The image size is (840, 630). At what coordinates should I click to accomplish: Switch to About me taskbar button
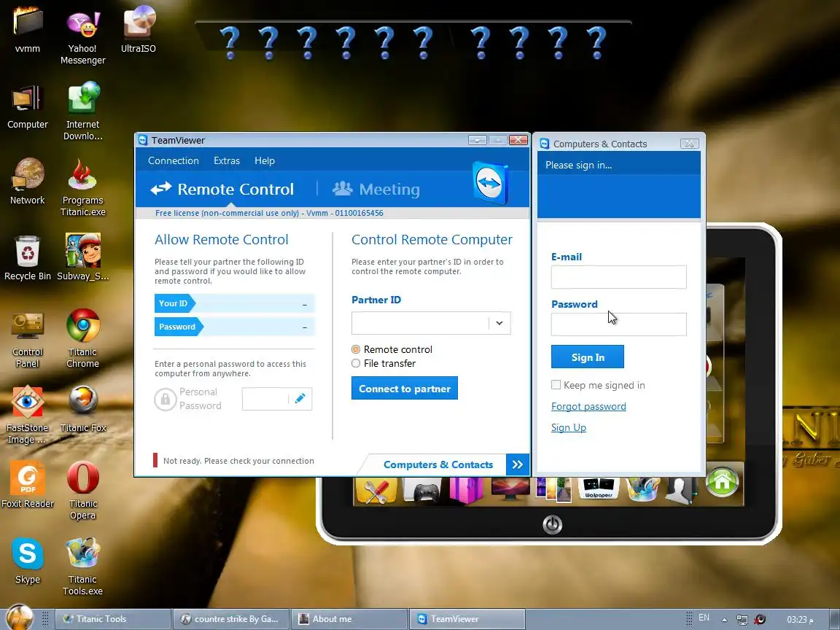click(x=349, y=619)
